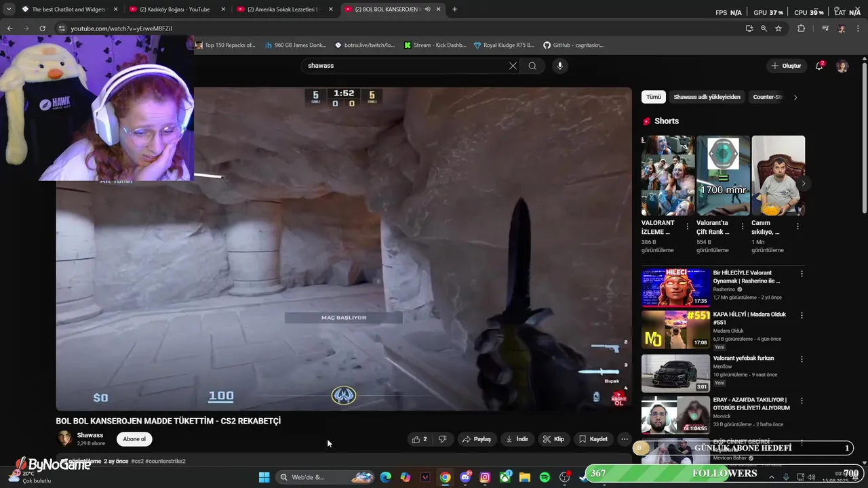This screenshot has height=488, width=868.
Task: Bookmark this page with the star icon
Action: click(x=778, y=28)
